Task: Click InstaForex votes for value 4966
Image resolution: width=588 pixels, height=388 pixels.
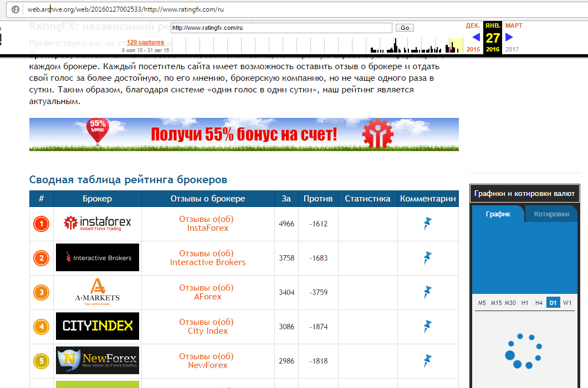Action: tap(287, 224)
